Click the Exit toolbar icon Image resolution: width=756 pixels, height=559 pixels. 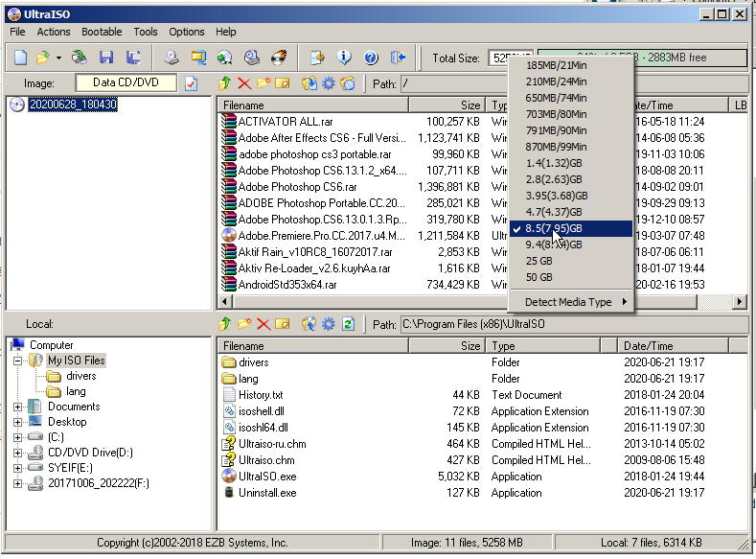(x=399, y=58)
